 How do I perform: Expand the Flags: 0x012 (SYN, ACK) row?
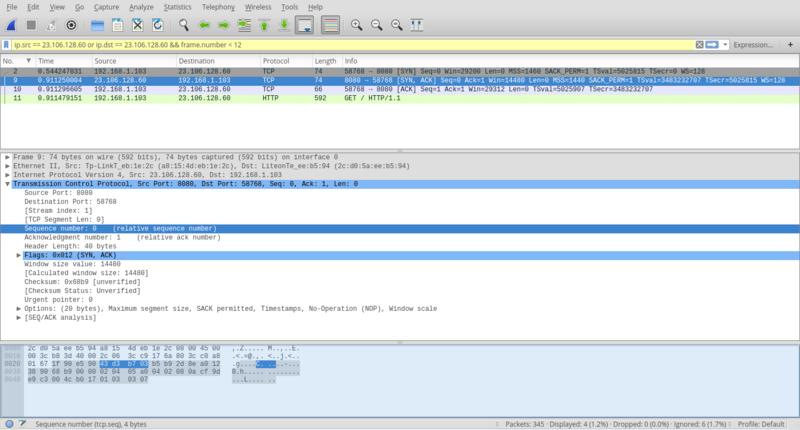point(20,255)
